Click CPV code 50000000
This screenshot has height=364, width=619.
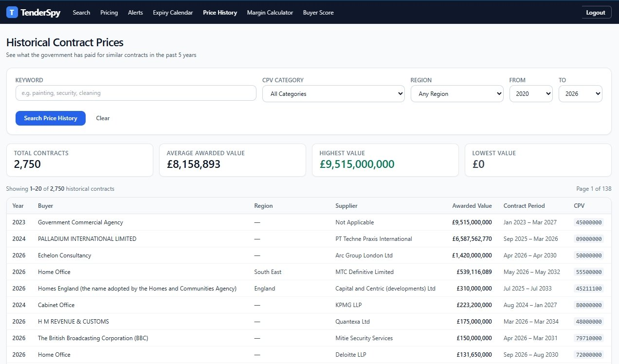tap(589, 255)
